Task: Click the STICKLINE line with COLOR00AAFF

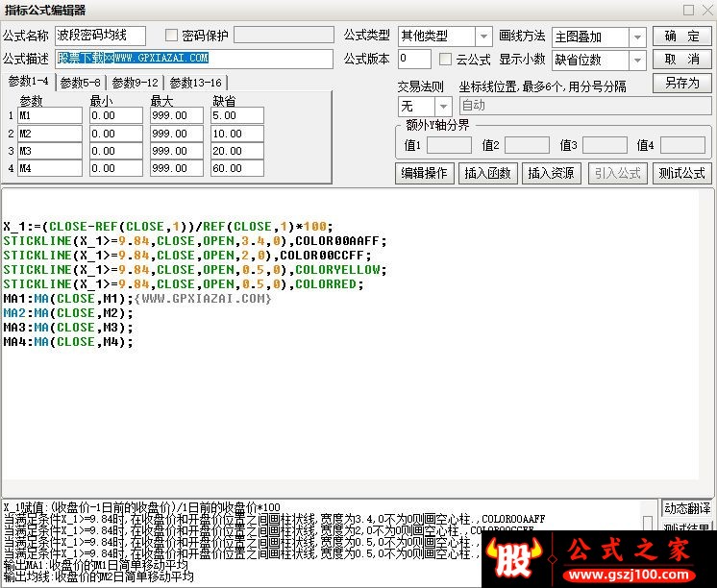Action: 195,241
